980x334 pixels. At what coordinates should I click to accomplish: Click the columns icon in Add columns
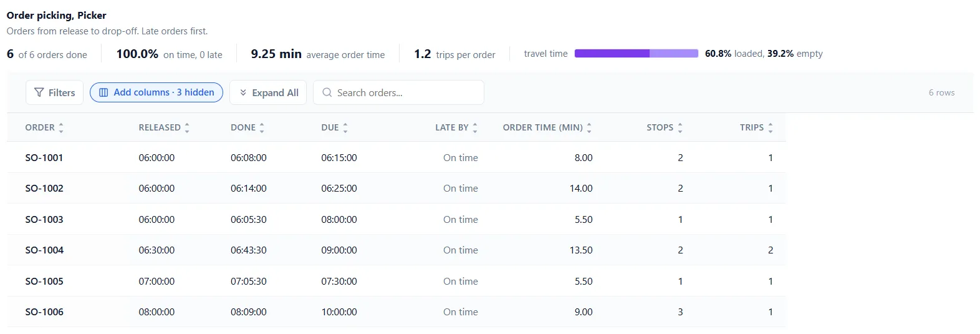coord(104,92)
